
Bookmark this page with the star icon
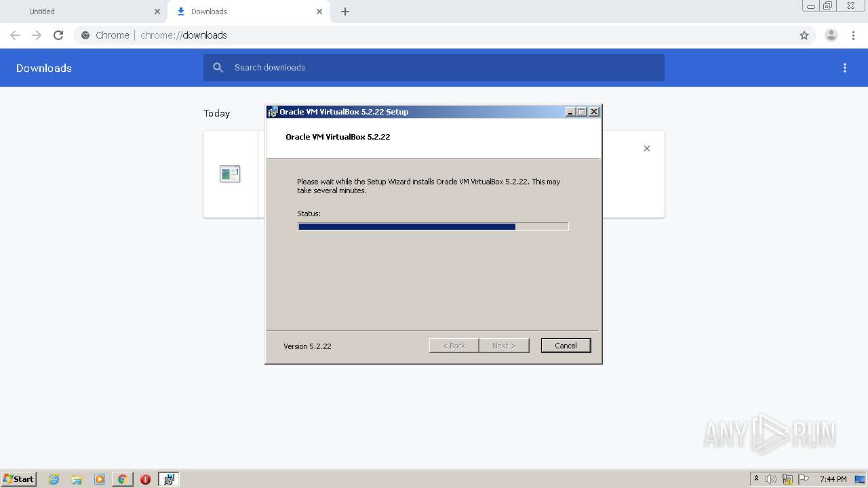click(804, 35)
